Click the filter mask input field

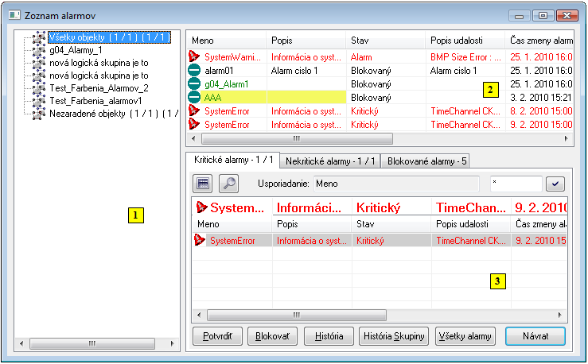515,184
